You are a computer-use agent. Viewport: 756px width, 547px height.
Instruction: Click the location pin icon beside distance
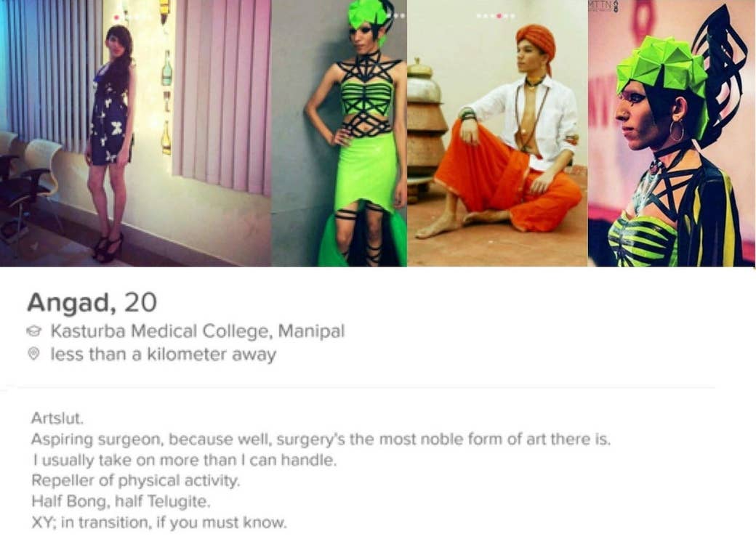33,354
